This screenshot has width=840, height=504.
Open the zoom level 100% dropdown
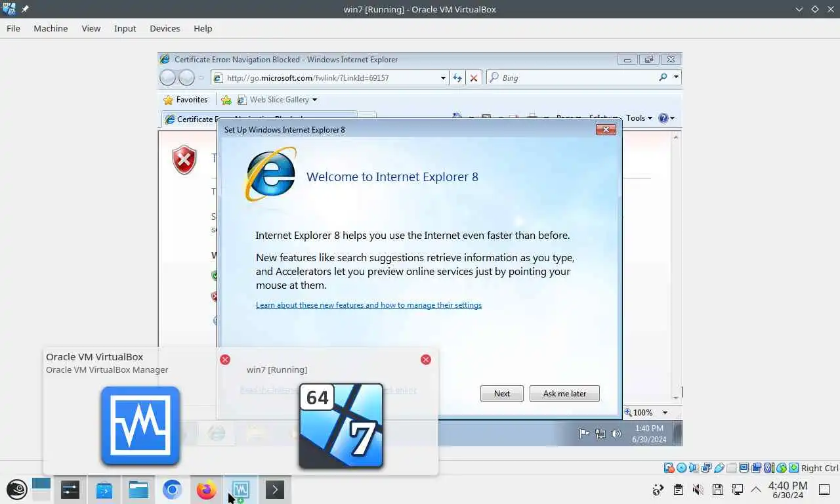point(665,413)
